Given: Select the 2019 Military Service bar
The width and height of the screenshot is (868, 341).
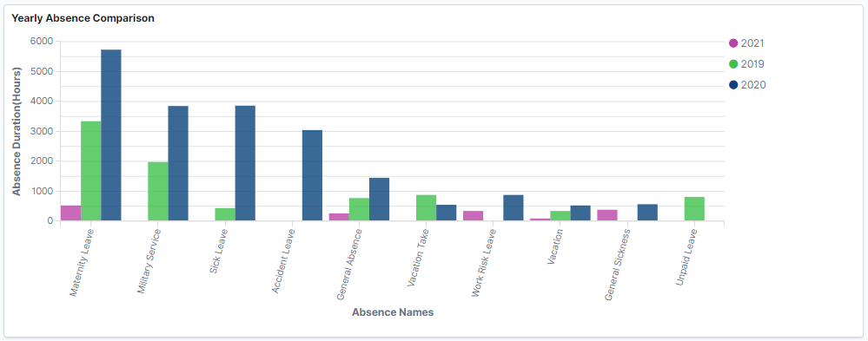Looking at the screenshot, I should pos(158,191).
